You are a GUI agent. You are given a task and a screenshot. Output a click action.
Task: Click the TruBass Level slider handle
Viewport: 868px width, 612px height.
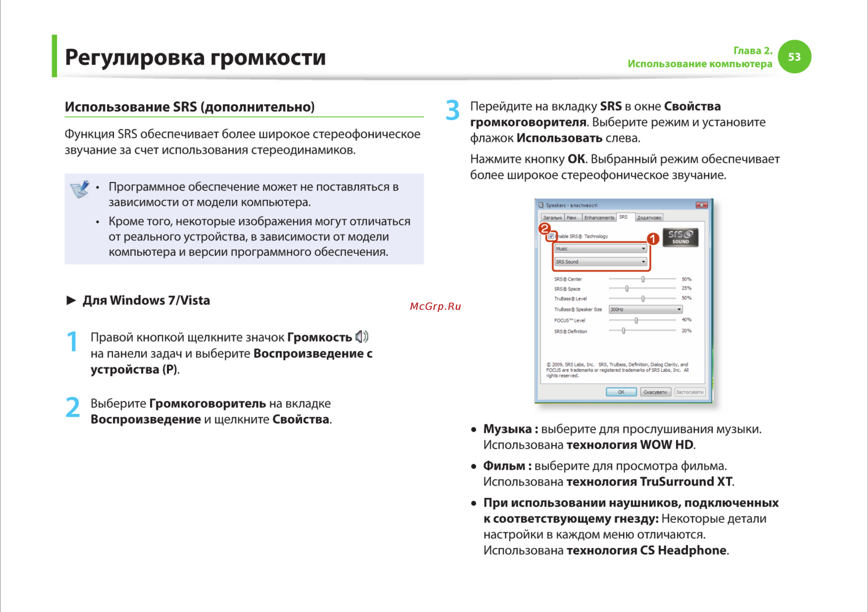pyautogui.click(x=643, y=299)
